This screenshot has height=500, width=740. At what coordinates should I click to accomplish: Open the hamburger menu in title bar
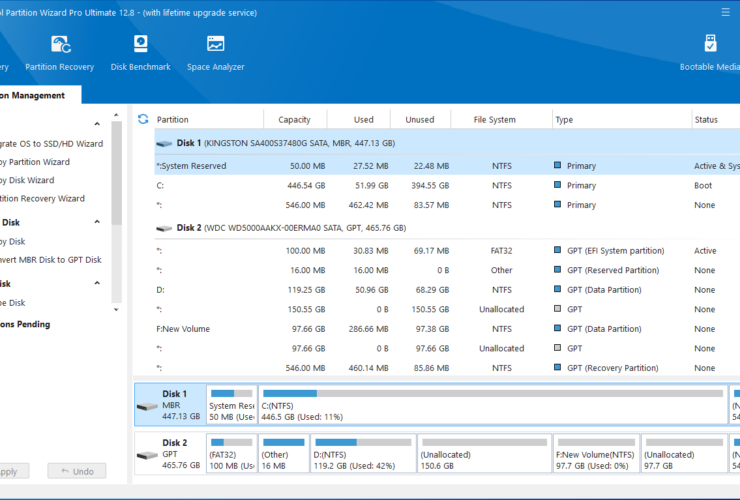(x=725, y=12)
